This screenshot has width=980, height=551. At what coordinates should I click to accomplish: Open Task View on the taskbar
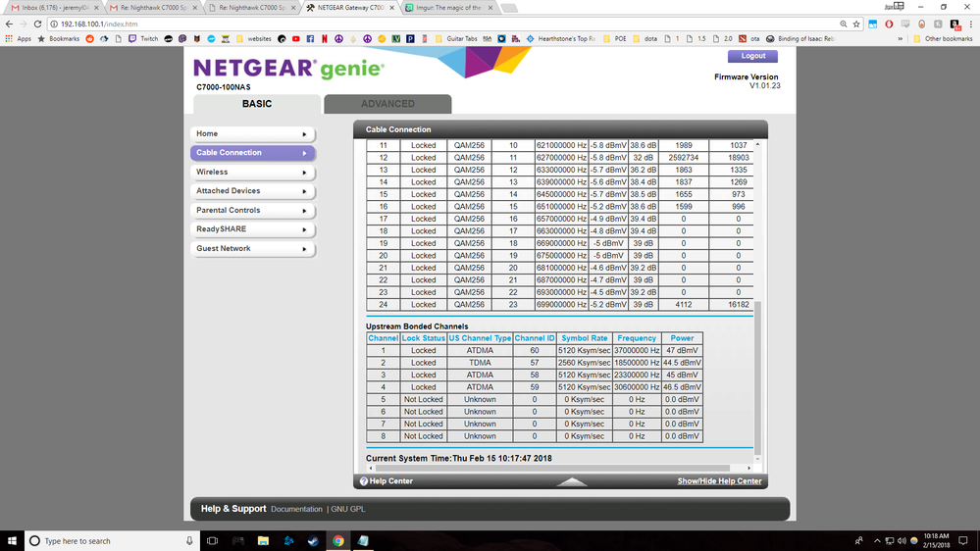[x=212, y=540]
